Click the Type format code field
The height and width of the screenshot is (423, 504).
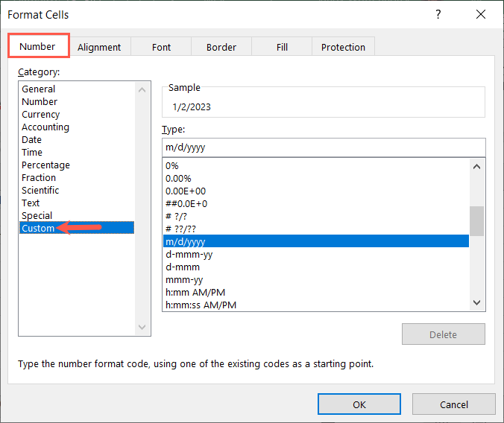(x=323, y=147)
